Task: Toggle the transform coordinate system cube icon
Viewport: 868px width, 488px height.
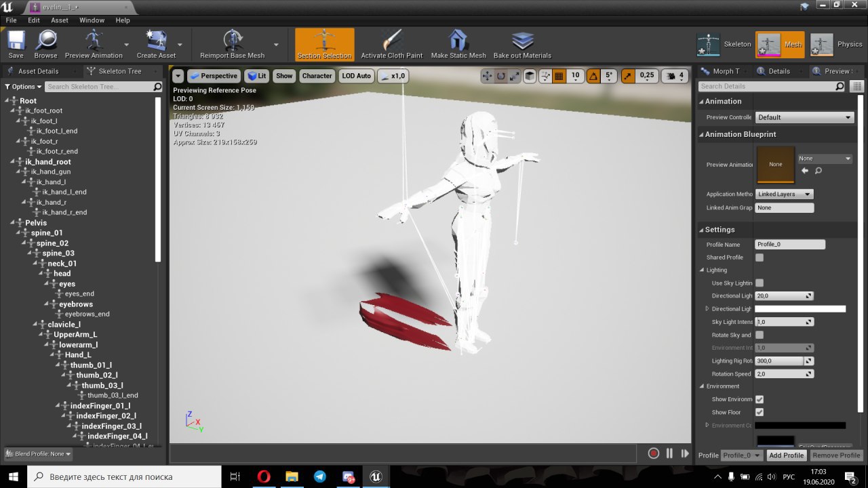Action: 530,76
